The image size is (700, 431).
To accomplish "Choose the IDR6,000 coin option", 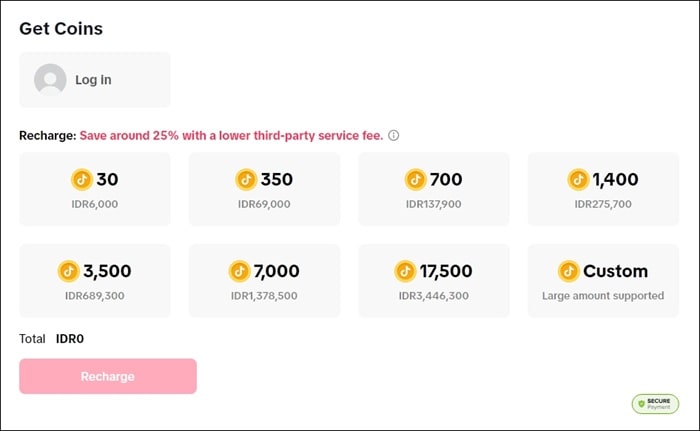I will [x=95, y=189].
